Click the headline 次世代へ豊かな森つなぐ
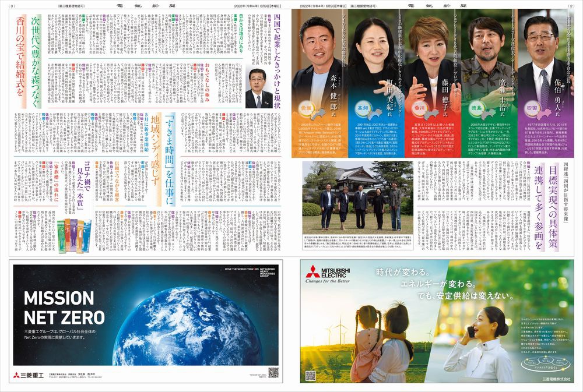Image resolution: width=583 pixels, height=392 pixels. (36, 62)
